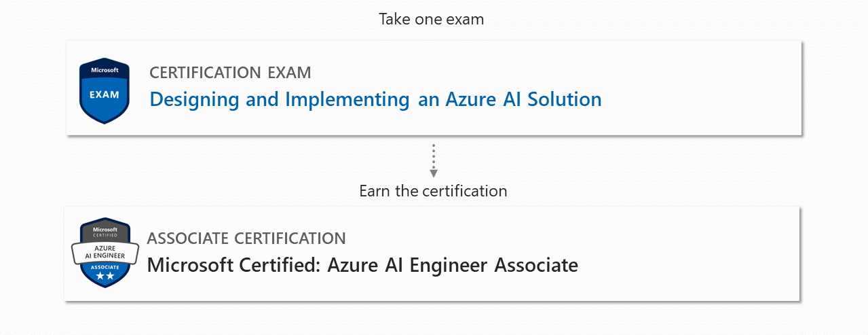Click the CERTIFICATION EXAM label
The image size is (868, 335).
click(x=230, y=73)
